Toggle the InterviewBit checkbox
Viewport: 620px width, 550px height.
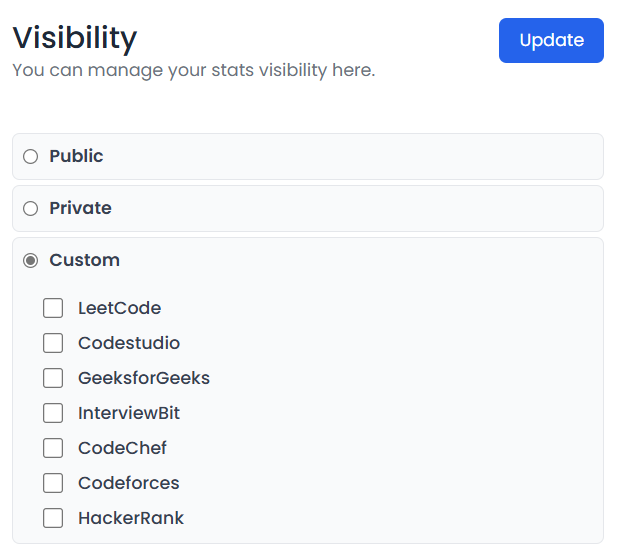tap(53, 413)
